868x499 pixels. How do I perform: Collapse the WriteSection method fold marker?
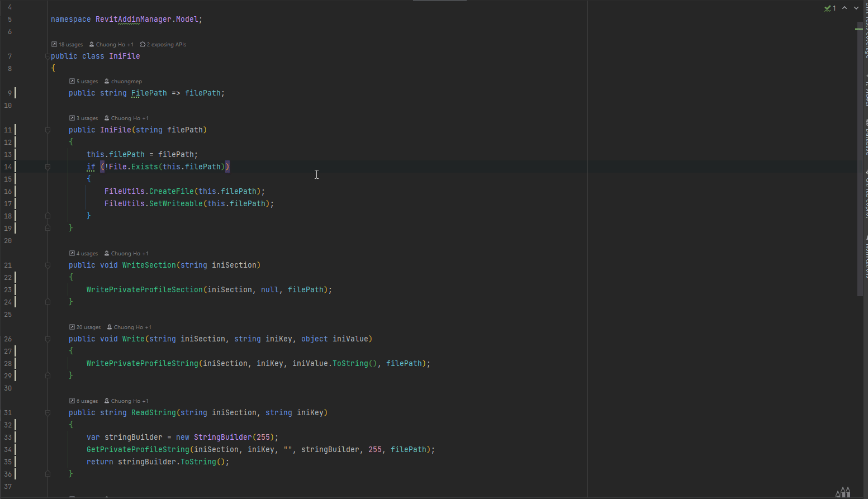tap(48, 265)
